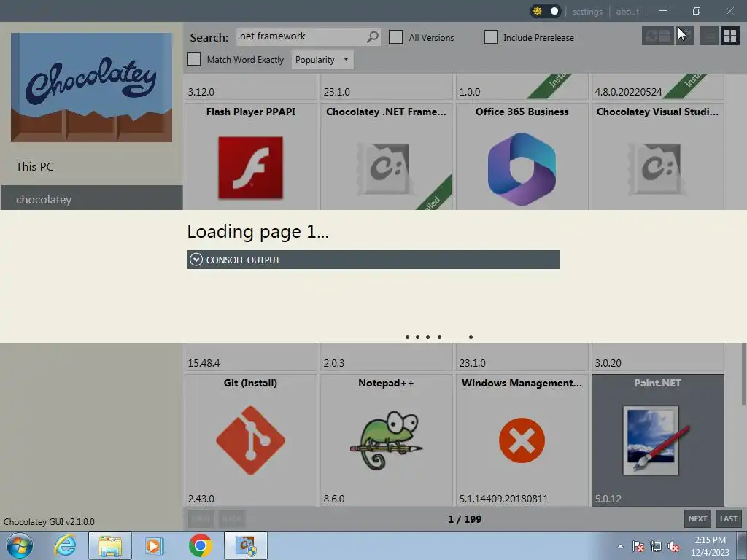Open the Chocolatey Visual Studio package icon
Image resolution: width=747 pixels, height=560 pixels.
point(657,168)
